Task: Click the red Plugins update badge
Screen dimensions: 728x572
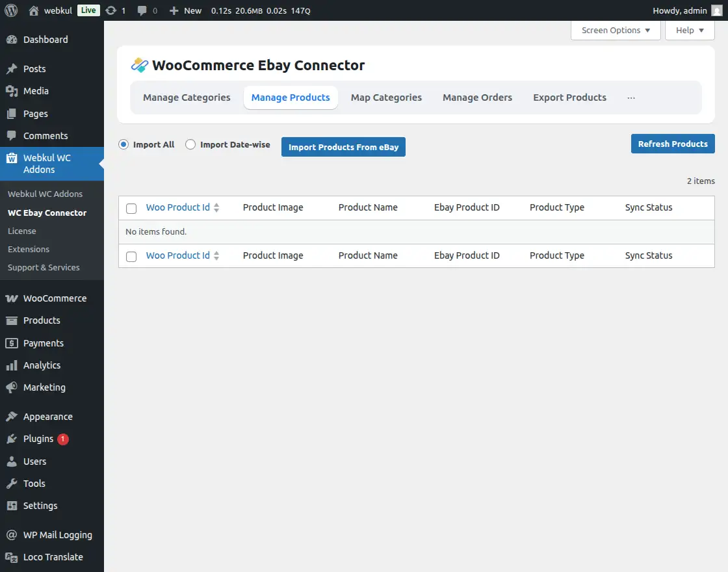Action: click(62, 439)
